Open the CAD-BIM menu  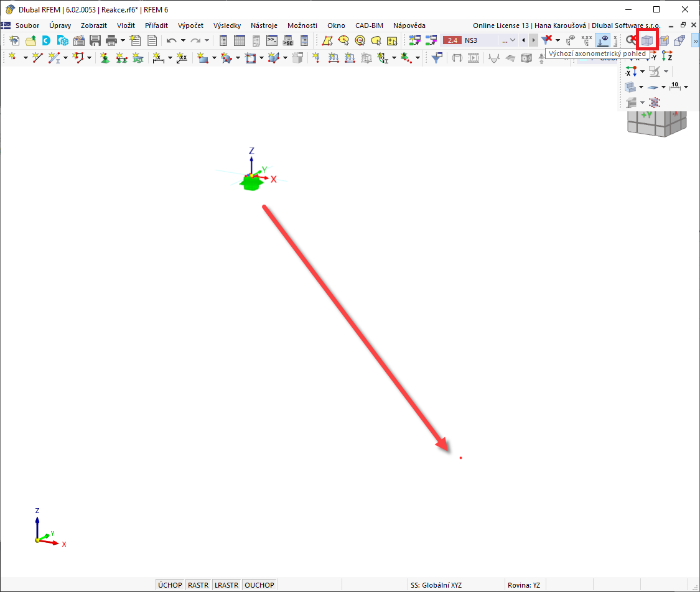coord(369,25)
